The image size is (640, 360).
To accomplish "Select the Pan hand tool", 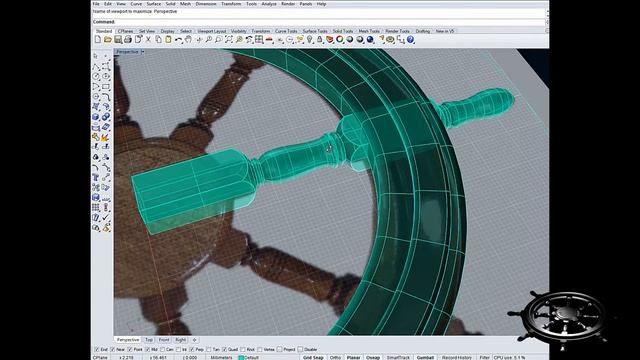I will pyautogui.click(x=188, y=40).
